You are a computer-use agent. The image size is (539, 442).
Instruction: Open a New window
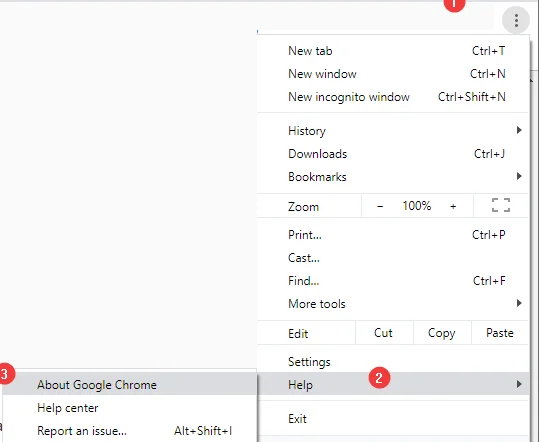(393, 74)
